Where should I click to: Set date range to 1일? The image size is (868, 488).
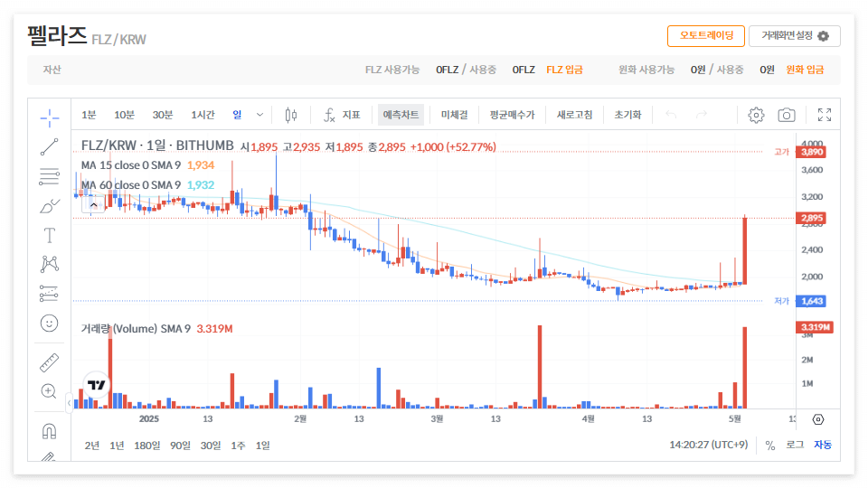coord(262,446)
